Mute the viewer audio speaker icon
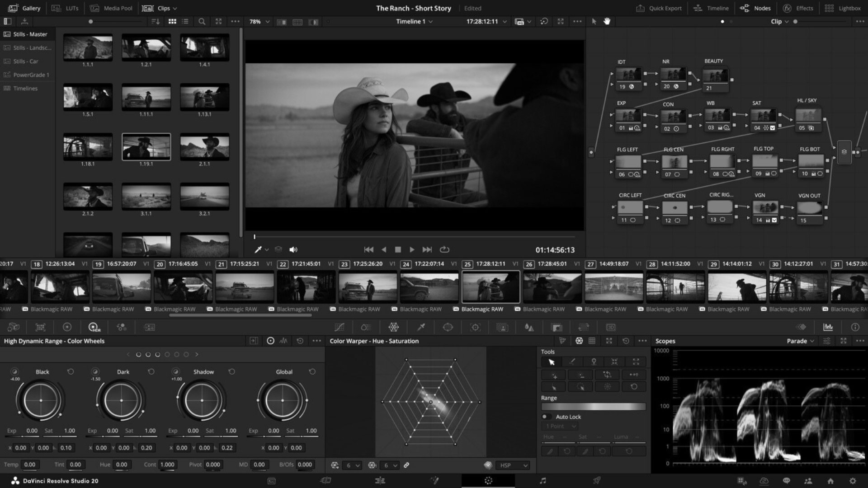 tap(293, 249)
